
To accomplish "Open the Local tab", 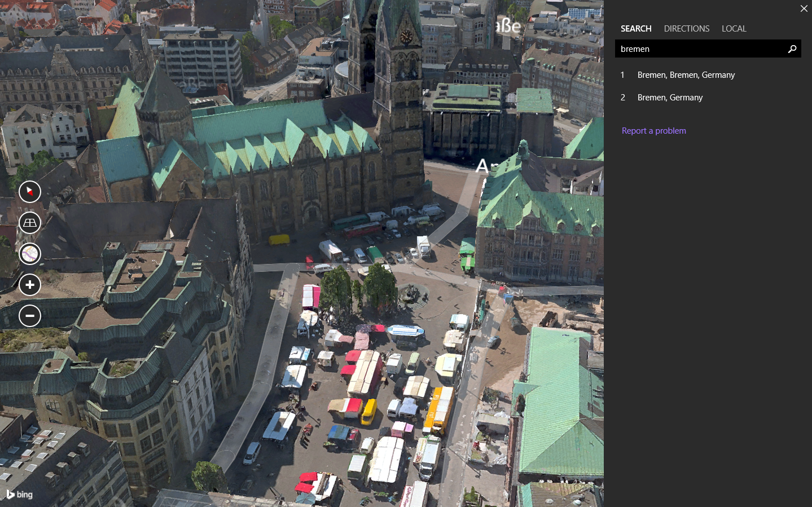I will click(734, 29).
